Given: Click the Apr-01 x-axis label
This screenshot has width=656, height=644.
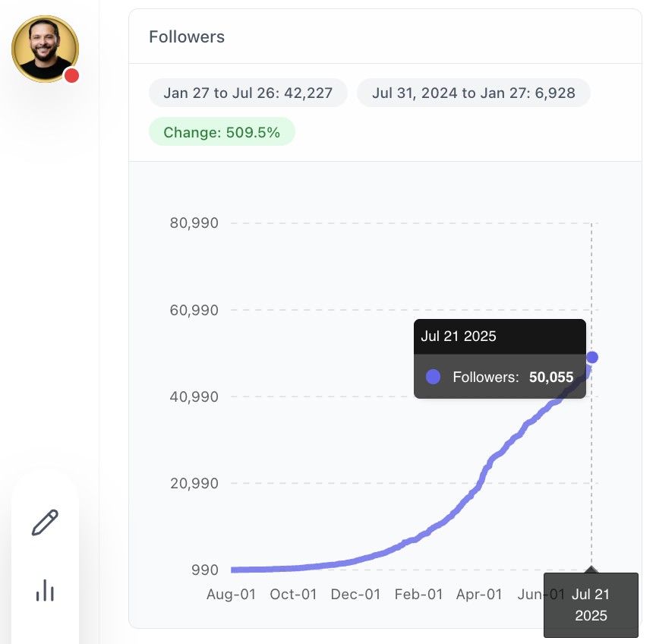Looking at the screenshot, I should [479, 594].
